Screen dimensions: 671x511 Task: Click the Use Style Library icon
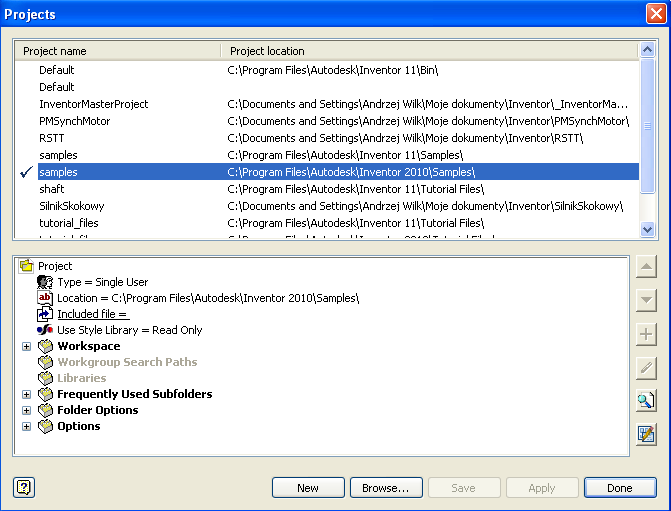[x=45, y=330]
